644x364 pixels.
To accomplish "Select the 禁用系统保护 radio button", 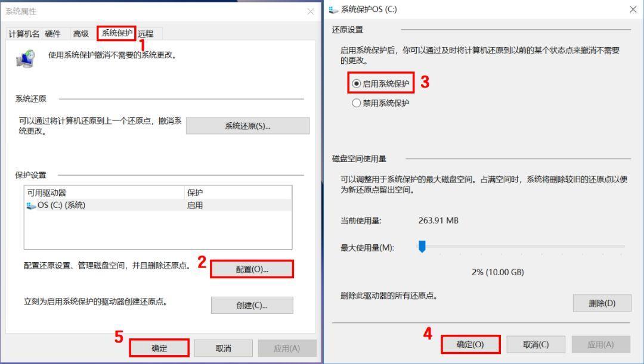I will click(x=356, y=103).
